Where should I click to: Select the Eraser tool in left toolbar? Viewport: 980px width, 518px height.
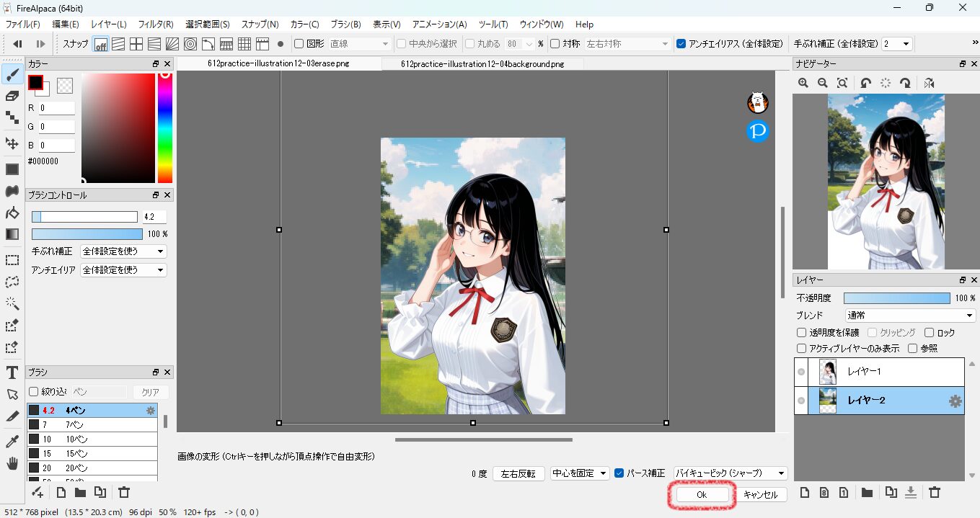[x=12, y=96]
